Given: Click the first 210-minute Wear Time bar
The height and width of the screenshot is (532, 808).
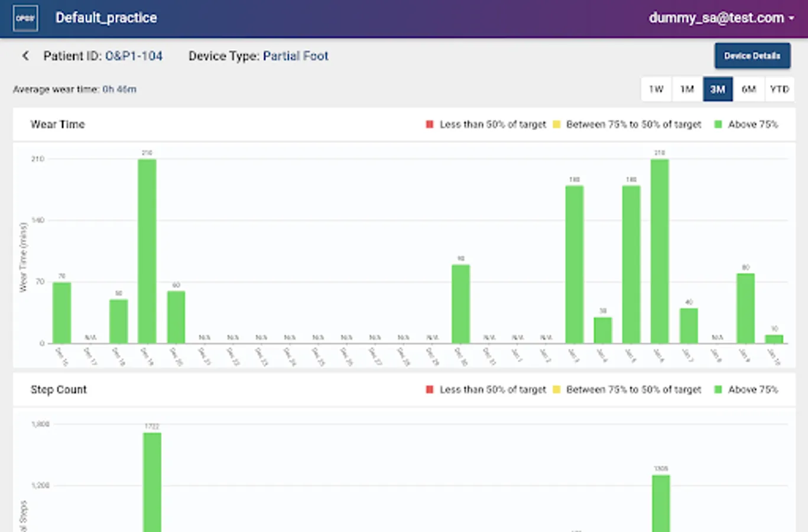Looking at the screenshot, I should [147, 251].
